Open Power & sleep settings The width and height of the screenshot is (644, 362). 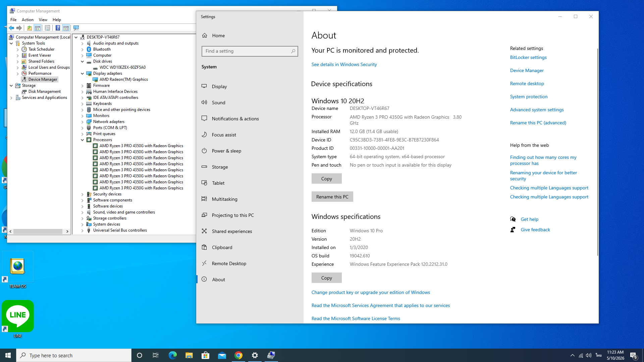250,151
